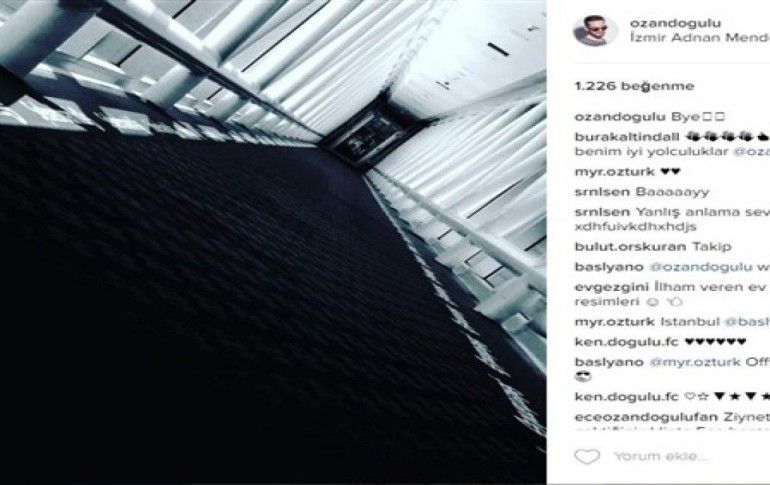Click the heart like icon
Viewport: 770px width, 485px height.
pos(587,457)
